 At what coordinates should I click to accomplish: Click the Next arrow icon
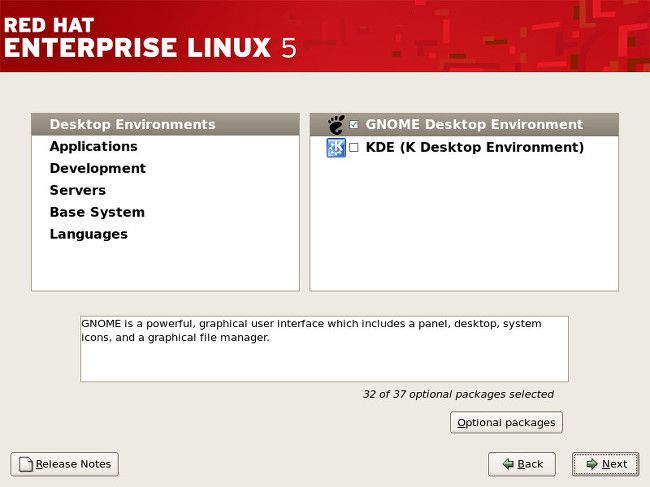click(x=592, y=464)
